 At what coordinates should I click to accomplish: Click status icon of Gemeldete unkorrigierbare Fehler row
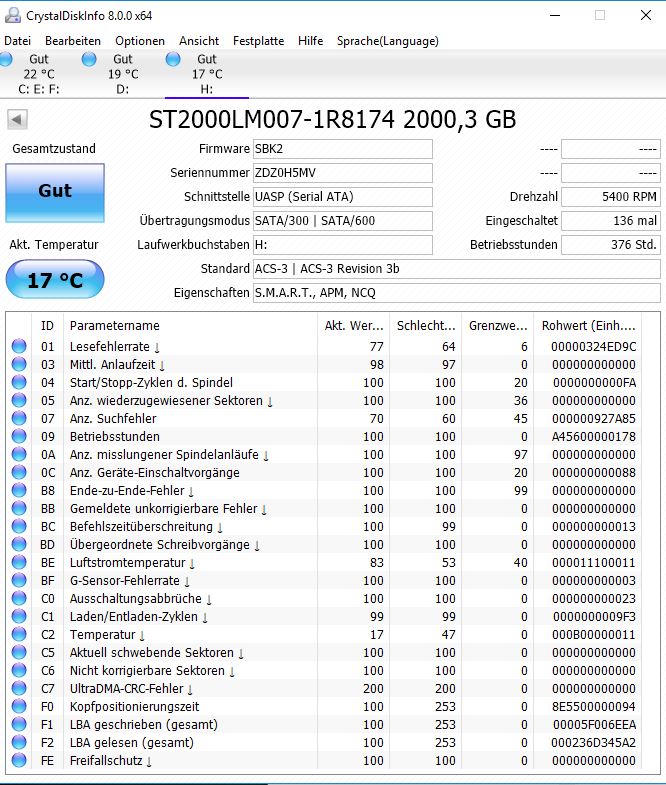(19, 508)
